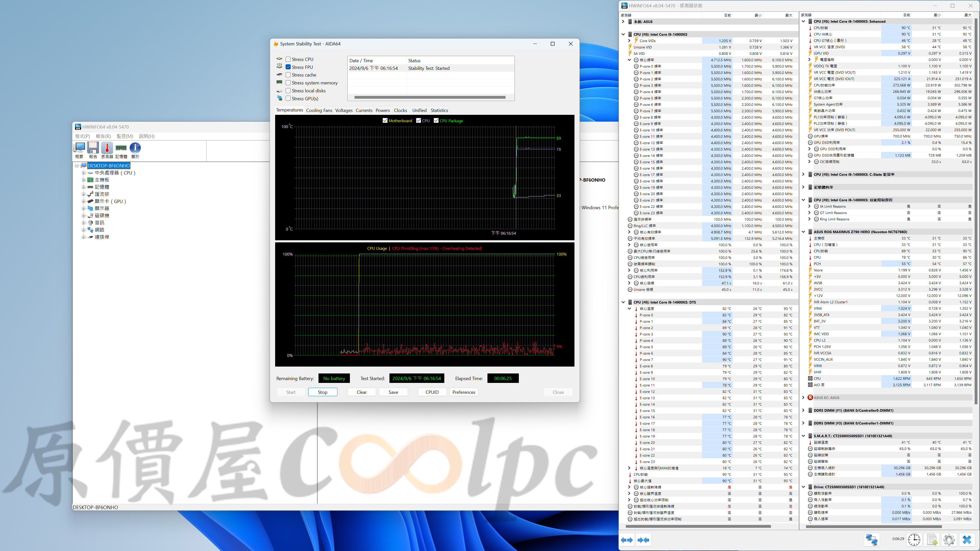Click the collapse columns arrows icon
This screenshot has width=980, height=551.
point(643,540)
